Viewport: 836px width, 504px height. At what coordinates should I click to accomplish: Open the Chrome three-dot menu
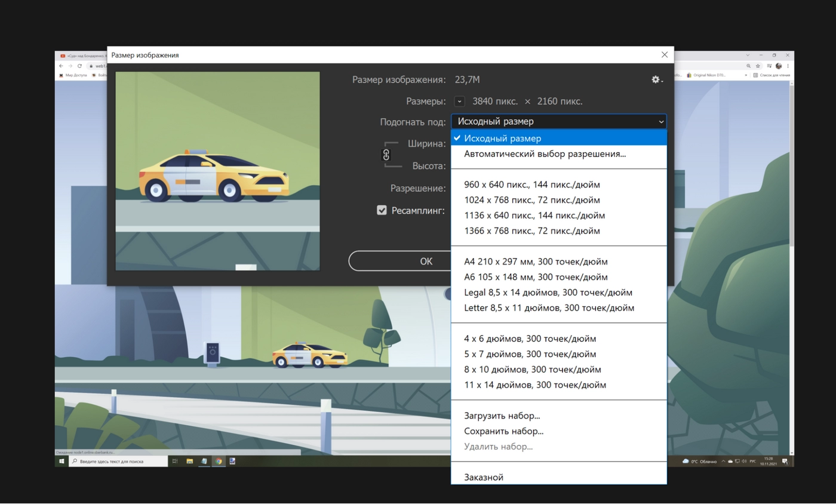coord(788,66)
